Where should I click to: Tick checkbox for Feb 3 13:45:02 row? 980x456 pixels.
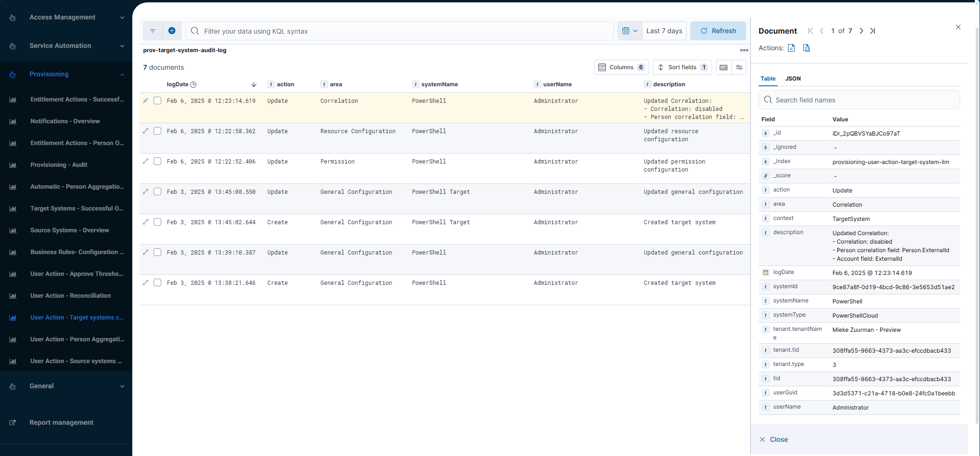tap(157, 222)
